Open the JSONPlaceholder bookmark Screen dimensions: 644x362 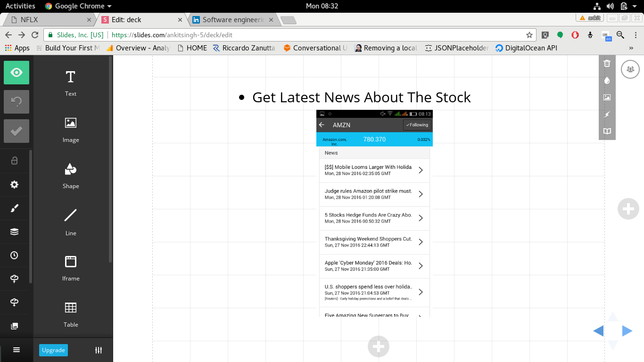[457, 48]
